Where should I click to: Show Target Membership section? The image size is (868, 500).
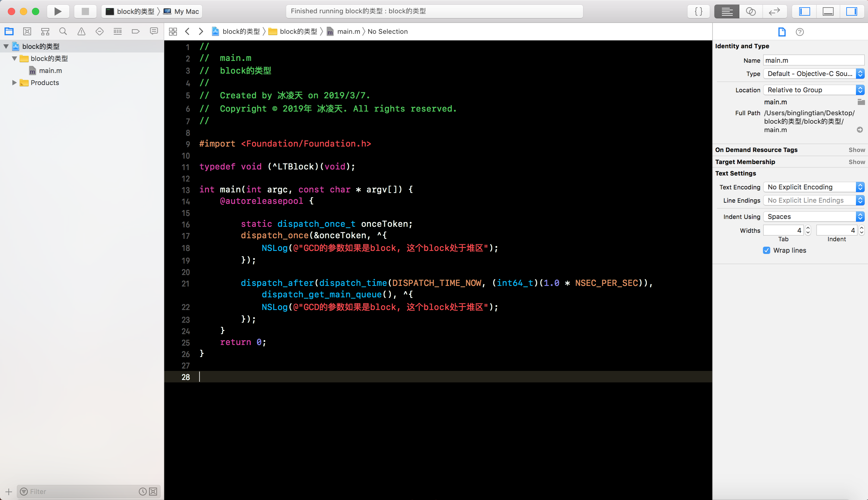coord(856,162)
